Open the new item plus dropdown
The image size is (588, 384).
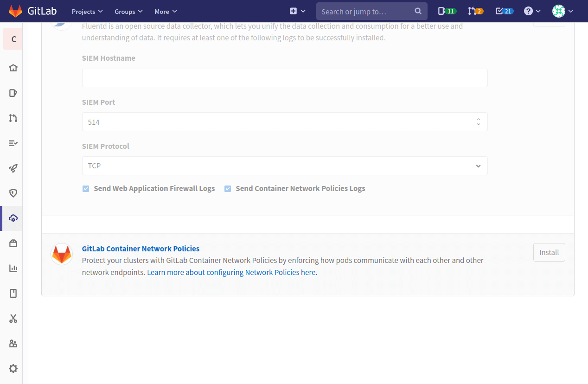tap(297, 11)
